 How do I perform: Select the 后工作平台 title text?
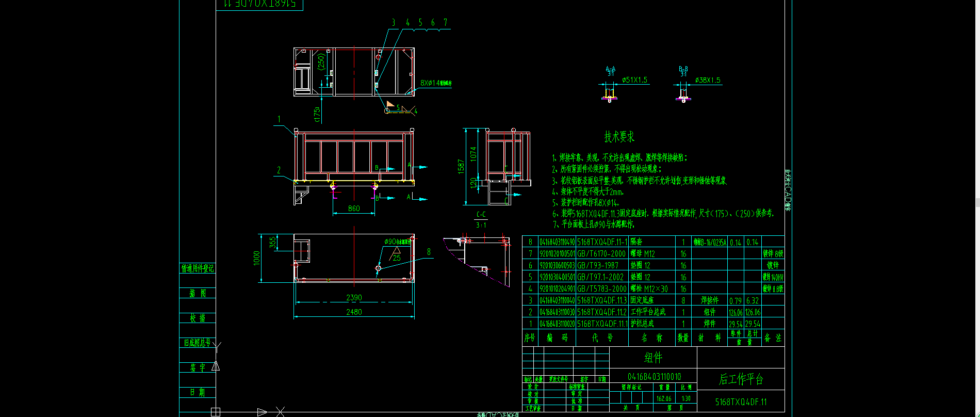pos(741,379)
